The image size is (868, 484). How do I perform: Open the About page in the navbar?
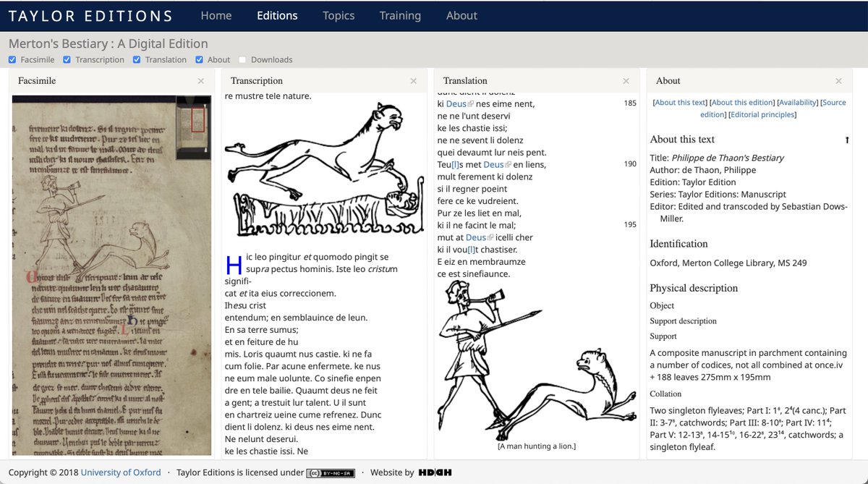point(461,15)
